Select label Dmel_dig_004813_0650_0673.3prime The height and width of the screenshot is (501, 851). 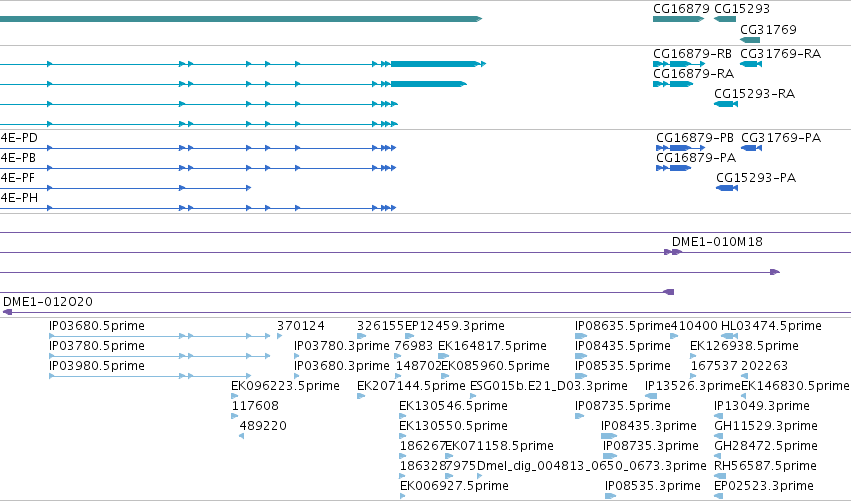(592, 466)
